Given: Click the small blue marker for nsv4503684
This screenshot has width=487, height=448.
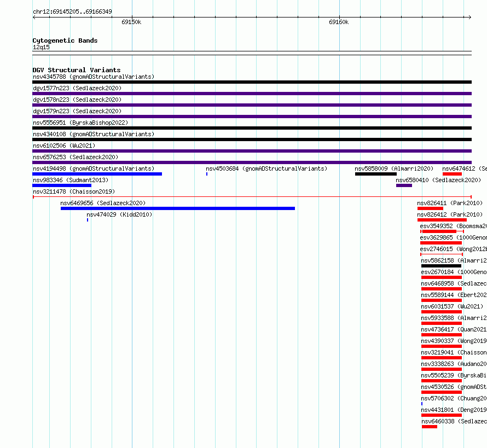Looking at the screenshot, I should point(207,174).
